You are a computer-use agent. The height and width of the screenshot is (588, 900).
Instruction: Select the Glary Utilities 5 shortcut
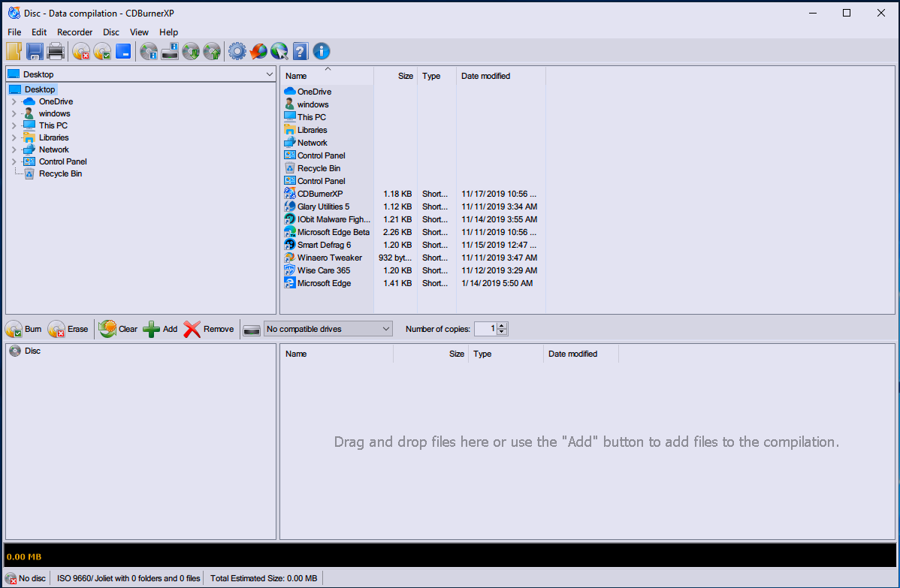[x=323, y=207]
